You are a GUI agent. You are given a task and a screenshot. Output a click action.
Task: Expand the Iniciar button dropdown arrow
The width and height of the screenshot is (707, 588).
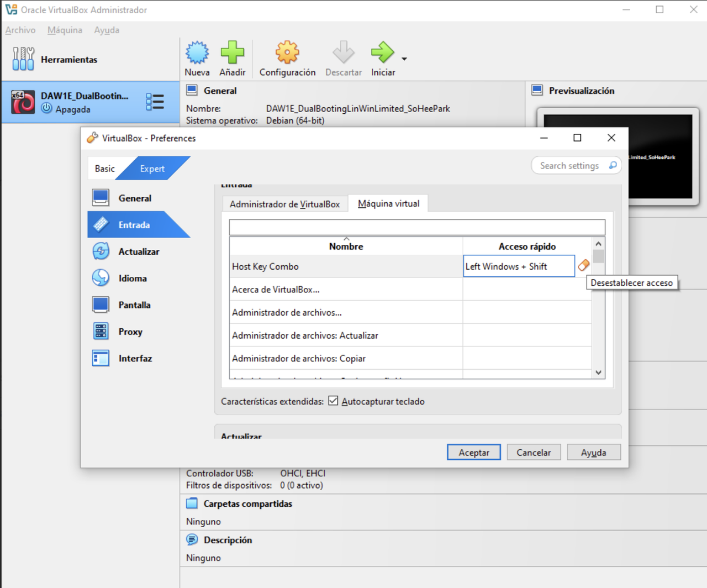[404, 57]
